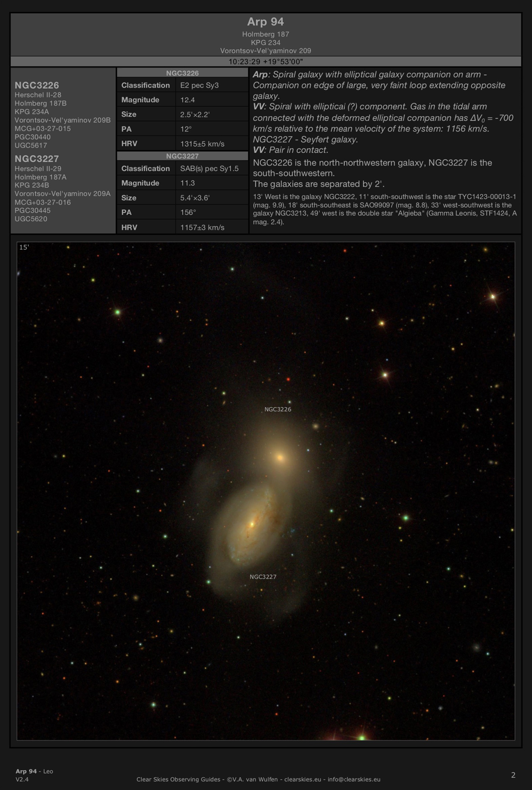
Task: Select MCG+03-27-016 identifier
Action: tap(43, 202)
